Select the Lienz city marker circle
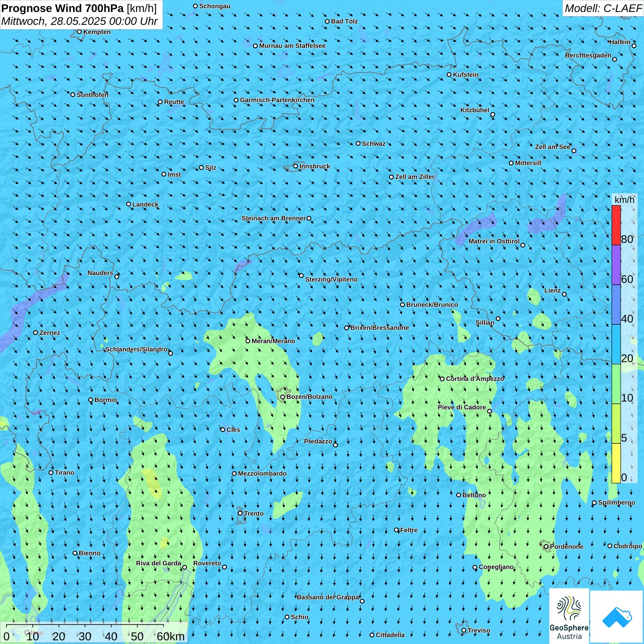The image size is (644, 644). pyautogui.click(x=564, y=294)
